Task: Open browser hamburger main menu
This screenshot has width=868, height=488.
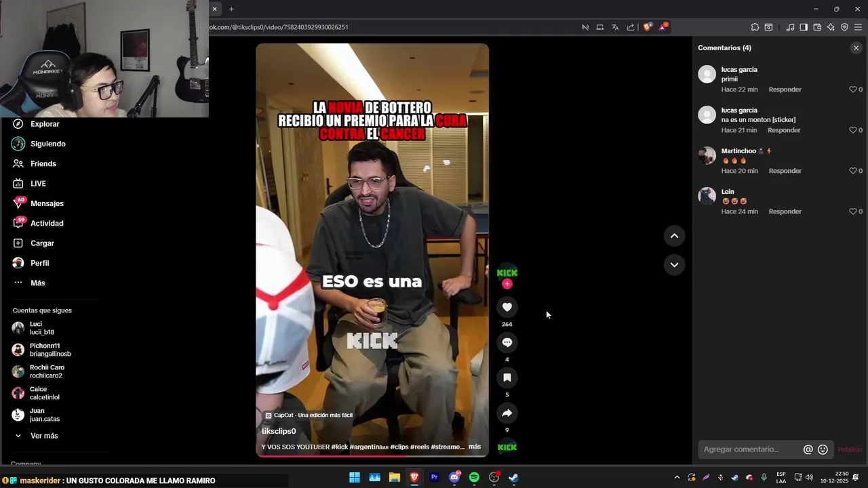Action: coord(858,27)
